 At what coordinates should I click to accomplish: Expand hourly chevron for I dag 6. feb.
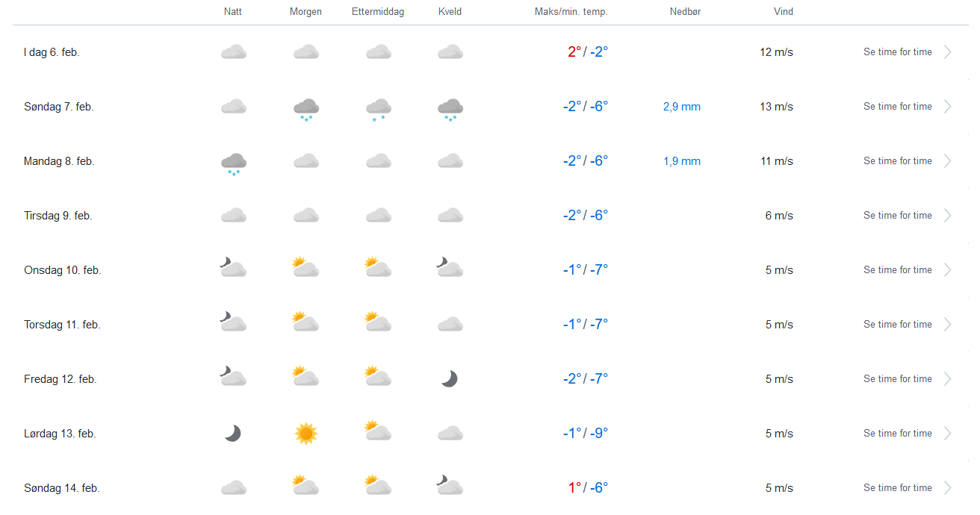tap(948, 52)
